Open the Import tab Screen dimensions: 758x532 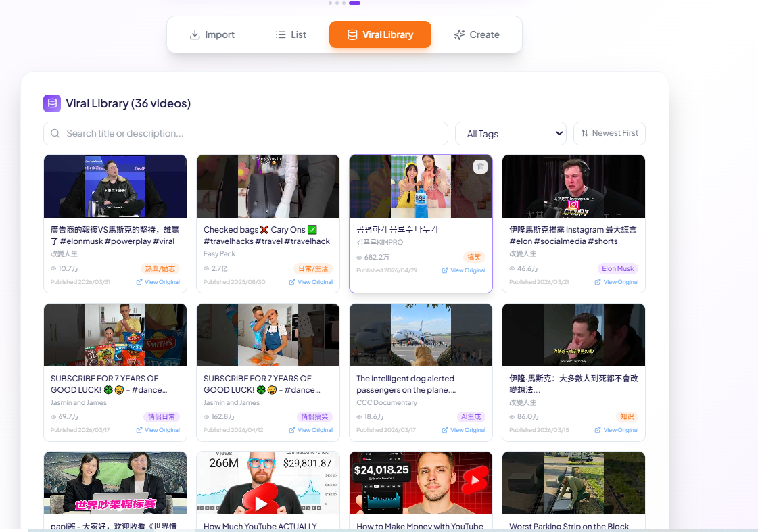pyautogui.click(x=212, y=34)
